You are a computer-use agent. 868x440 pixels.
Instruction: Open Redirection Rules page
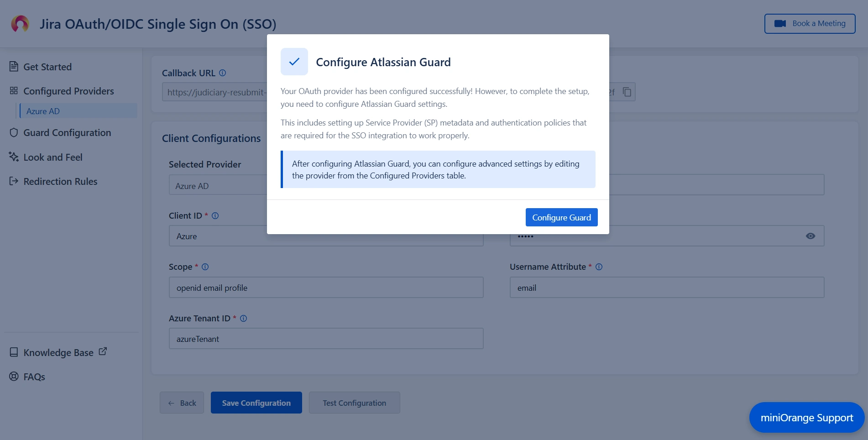tap(60, 182)
